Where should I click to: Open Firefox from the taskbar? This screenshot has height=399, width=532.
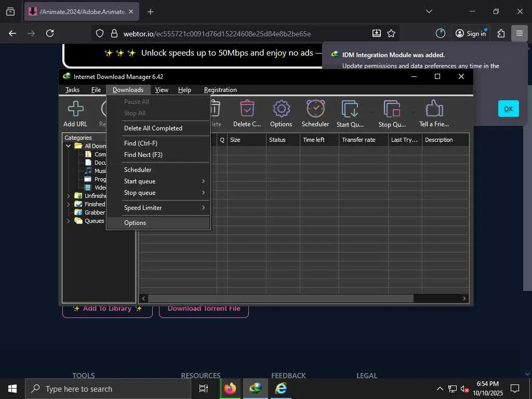230,389
